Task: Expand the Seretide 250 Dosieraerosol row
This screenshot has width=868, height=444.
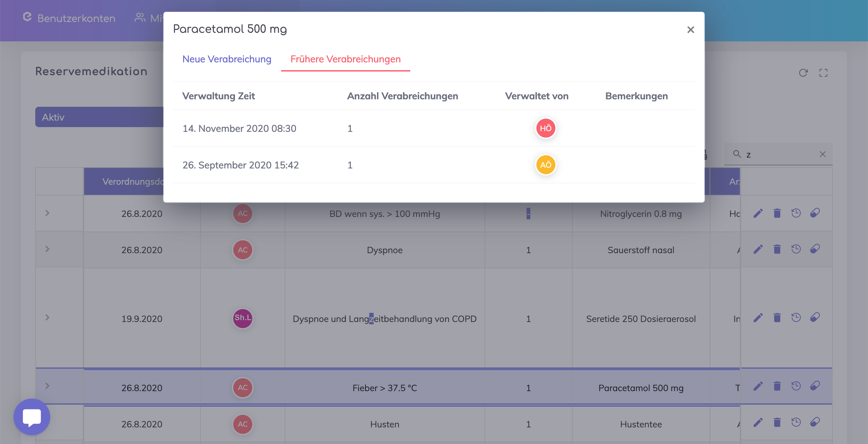Action: tap(47, 318)
